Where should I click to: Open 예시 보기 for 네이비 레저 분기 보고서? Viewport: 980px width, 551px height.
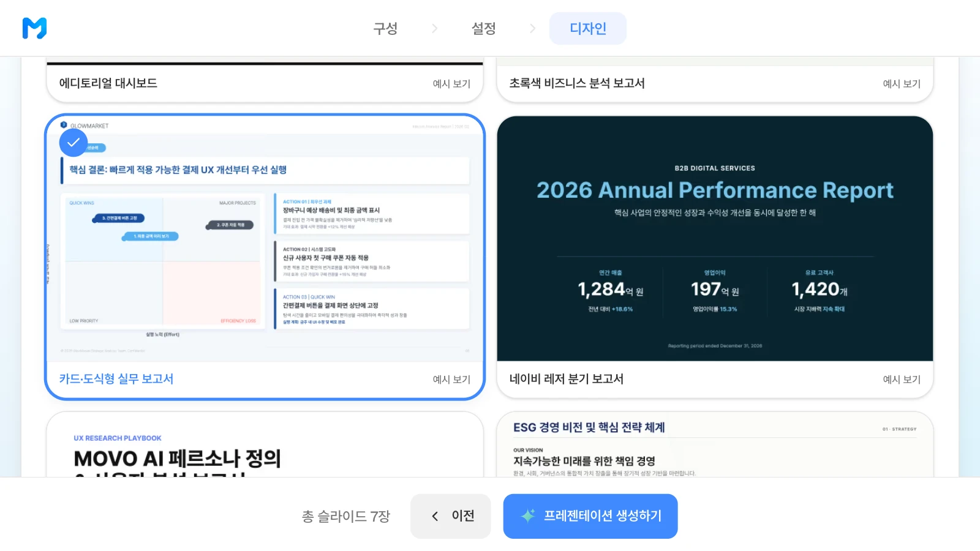902,380
